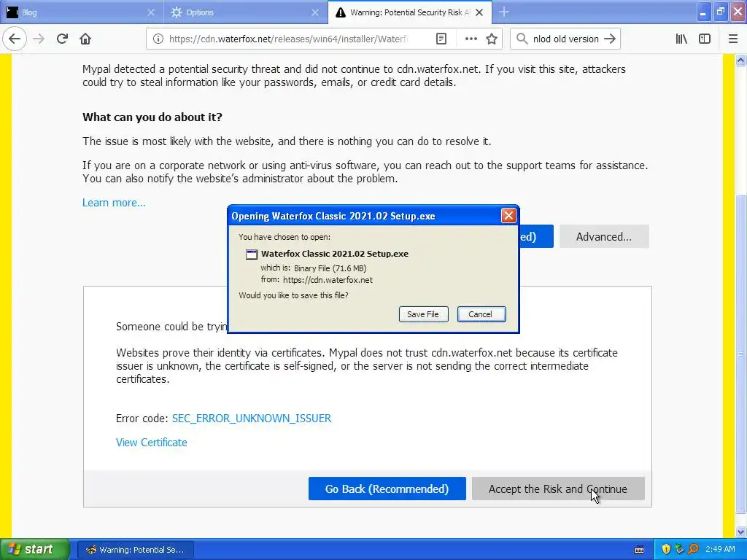Close the Options tab

(315, 12)
